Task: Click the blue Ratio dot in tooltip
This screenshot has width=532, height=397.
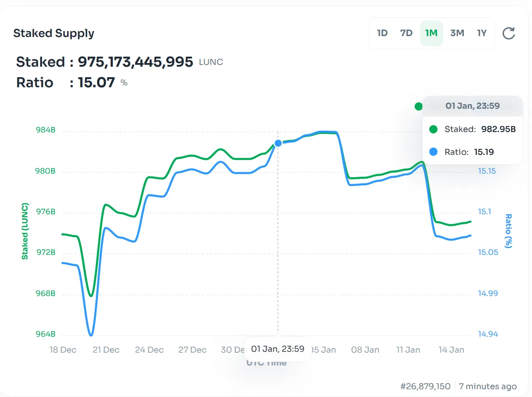Action: 433,152
